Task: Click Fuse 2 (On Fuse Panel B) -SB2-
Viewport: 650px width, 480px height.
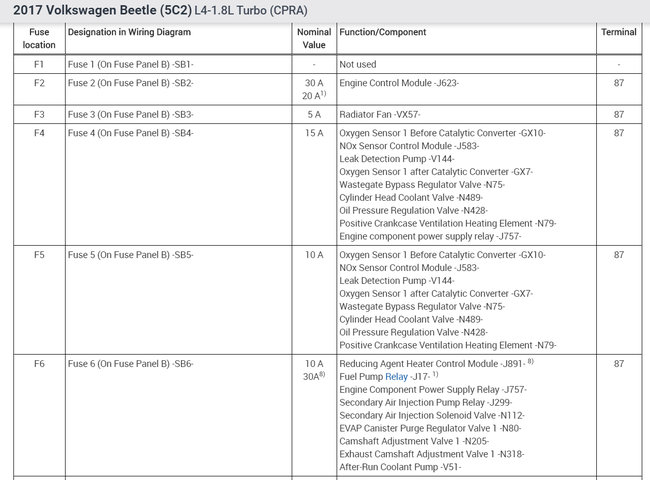Action: click(131, 83)
